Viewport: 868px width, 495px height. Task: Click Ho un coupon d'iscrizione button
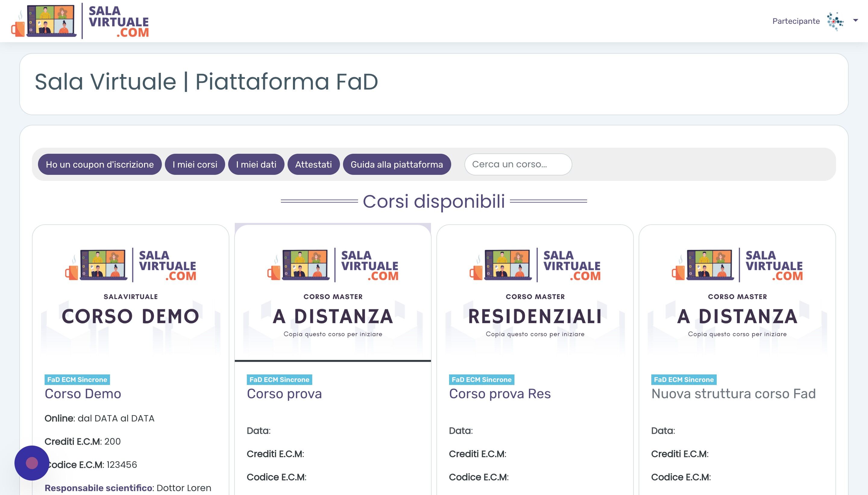[x=99, y=165]
